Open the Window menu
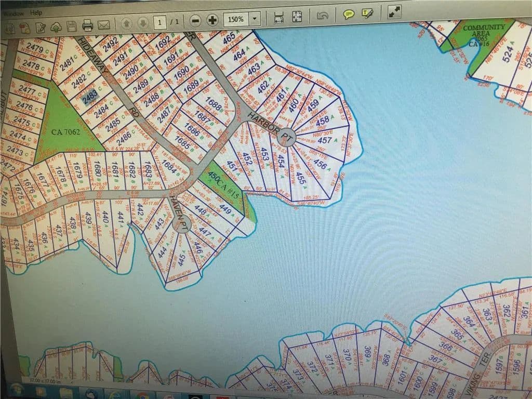The image size is (532, 399). pyautogui.click(x=13, y=14)
